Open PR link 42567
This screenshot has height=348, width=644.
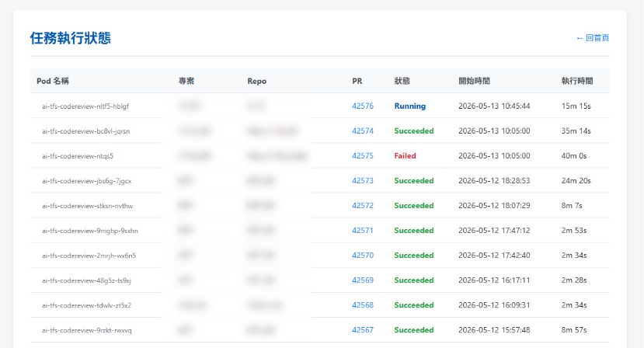pos(363,330)
